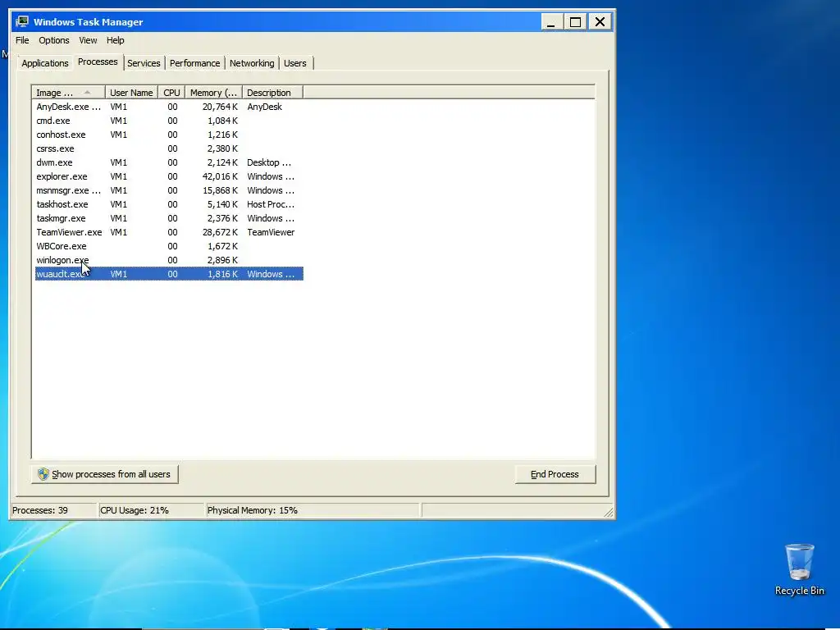Click Processes: 39 in status bar
This screenshot has width=840, height=630.
point(40,510)
